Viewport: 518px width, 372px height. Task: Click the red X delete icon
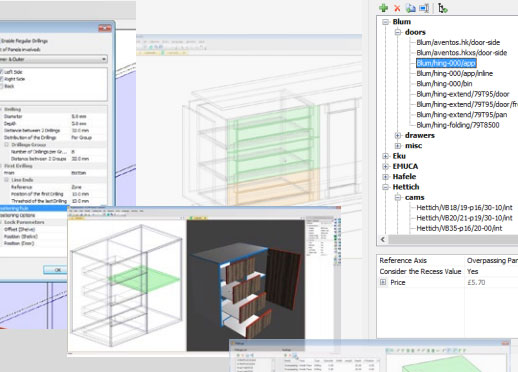coord(397,8)
